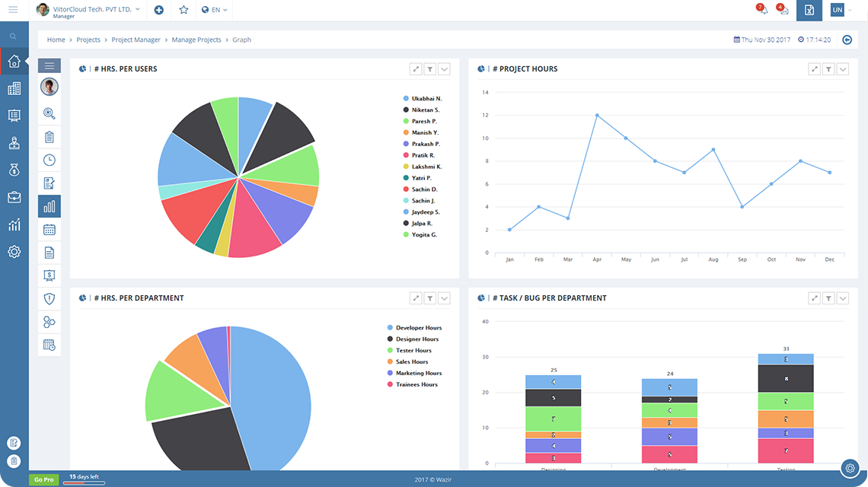Image resolution: width=868 pixels, height=487 pixels.
Task: Open the analytics chart icon in sidebar
Action: 14,224
